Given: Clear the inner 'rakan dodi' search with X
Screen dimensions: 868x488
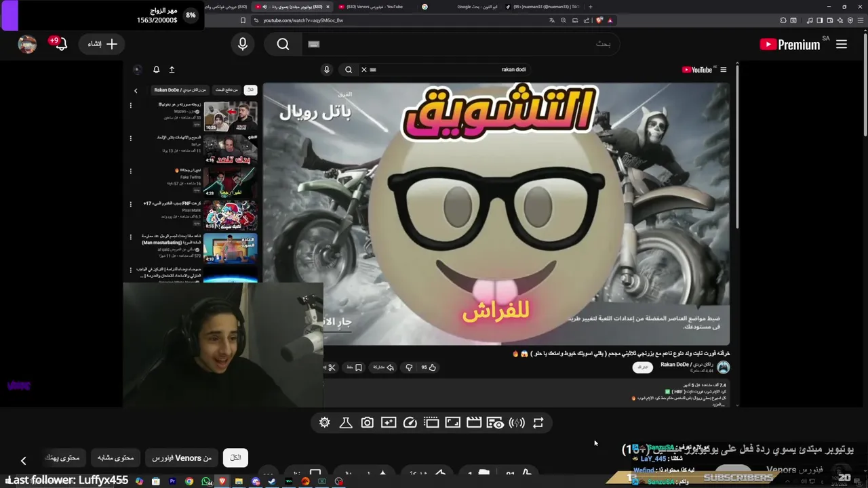Looking at the screenshot, I should 363,69.
